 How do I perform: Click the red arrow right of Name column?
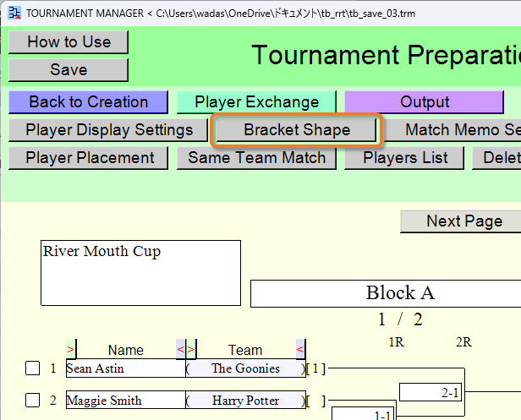coord(180,349)
